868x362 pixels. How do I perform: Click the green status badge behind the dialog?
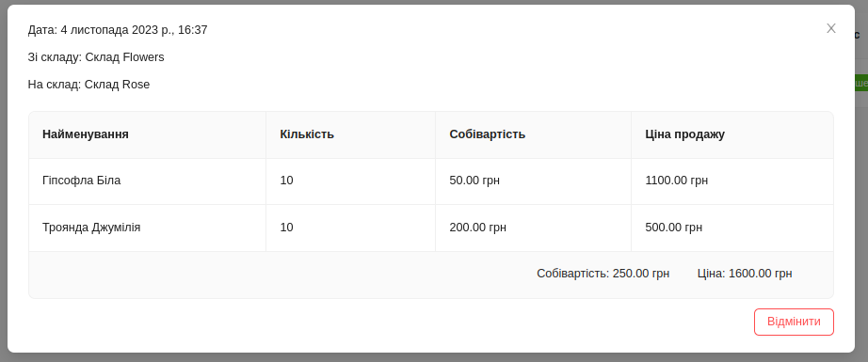coord(861,83)
